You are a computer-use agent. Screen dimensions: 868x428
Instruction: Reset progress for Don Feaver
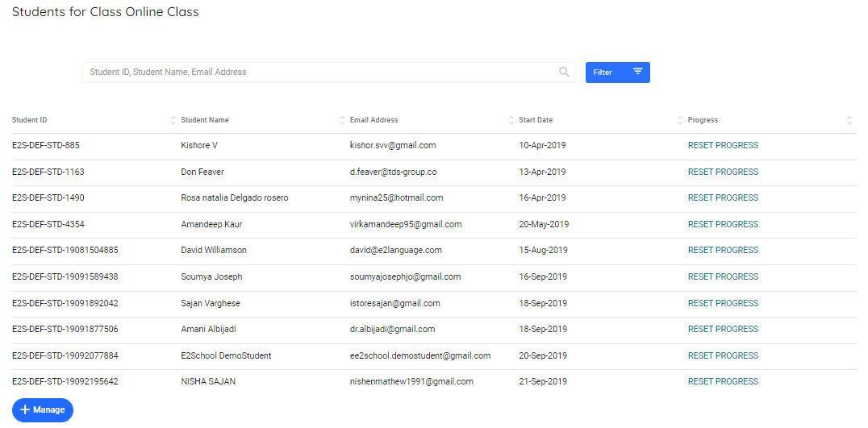(x=723, y=172)
